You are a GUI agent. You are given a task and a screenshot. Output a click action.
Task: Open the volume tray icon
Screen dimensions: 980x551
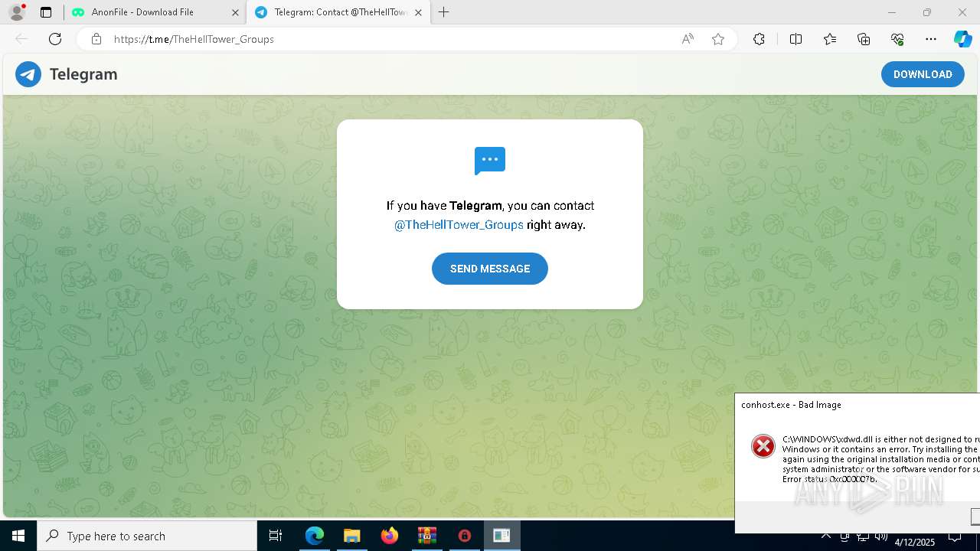(881, 536)
